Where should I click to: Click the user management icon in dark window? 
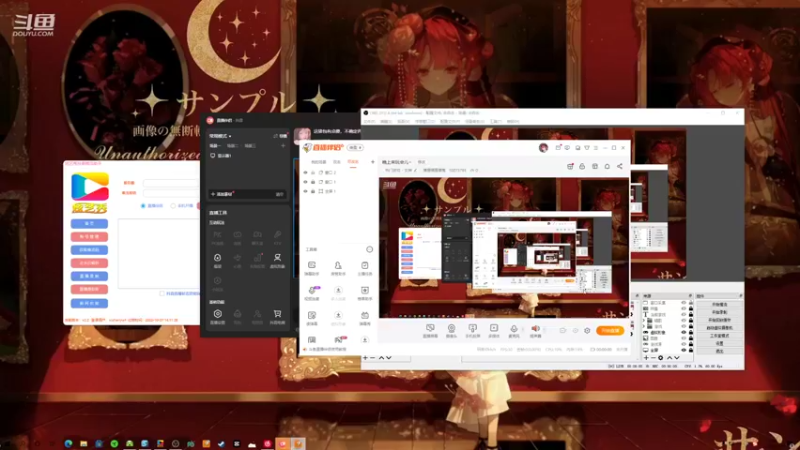(x=257, y=314)
